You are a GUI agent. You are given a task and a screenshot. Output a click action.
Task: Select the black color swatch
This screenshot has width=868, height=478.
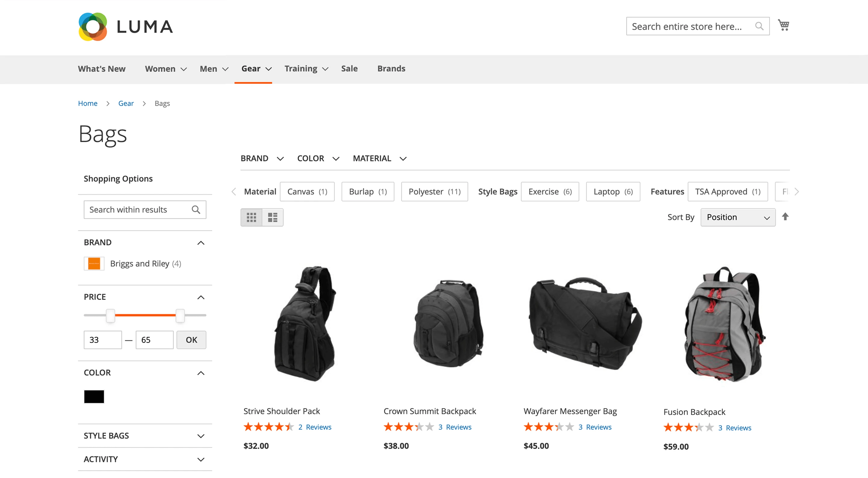[x=94, y=396]
